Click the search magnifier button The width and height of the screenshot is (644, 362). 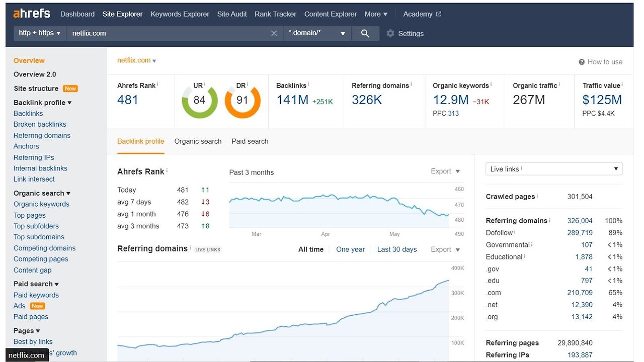pyautogui.click(x=365, y=33)
